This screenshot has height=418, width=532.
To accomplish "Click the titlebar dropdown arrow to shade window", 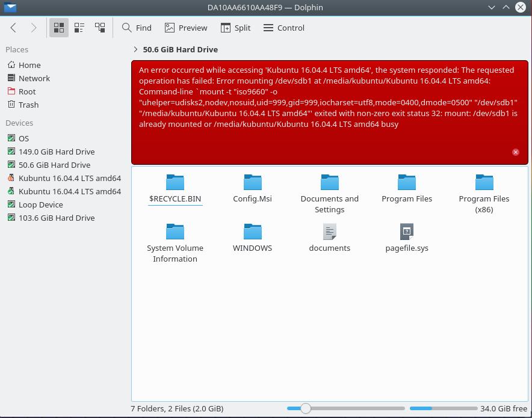I will [x=492, y=7].
